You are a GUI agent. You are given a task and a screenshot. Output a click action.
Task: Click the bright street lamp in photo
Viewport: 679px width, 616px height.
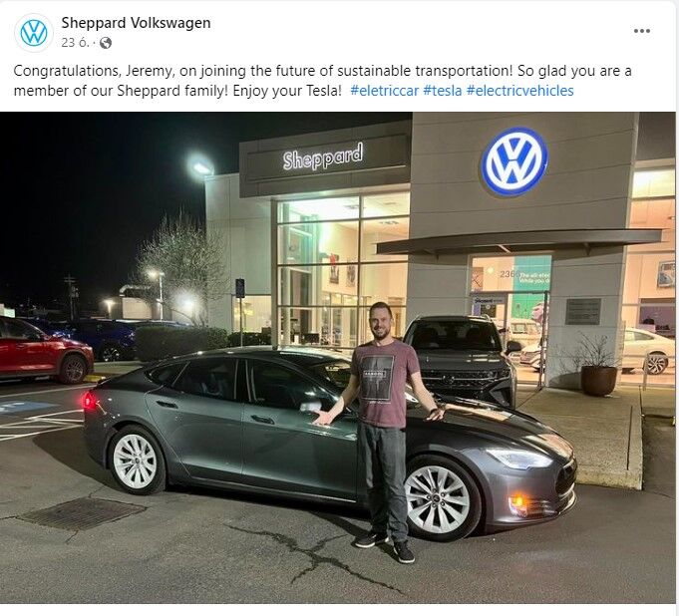click(201, 167)
